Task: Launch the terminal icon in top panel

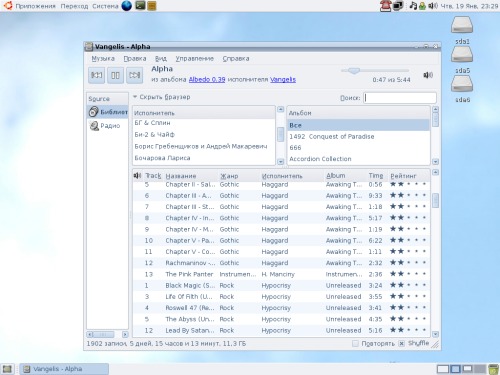Action: click(x=140, y=5)
